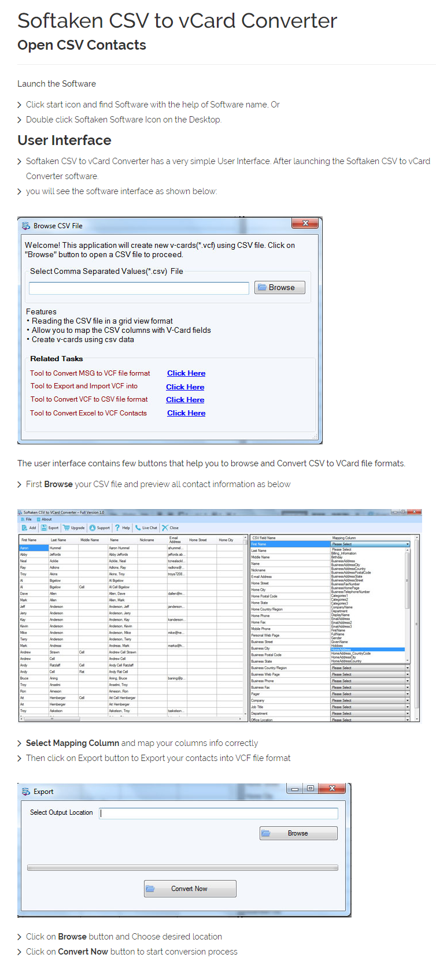Select HomeAddress in mapping dropdown list

point(367,649)
